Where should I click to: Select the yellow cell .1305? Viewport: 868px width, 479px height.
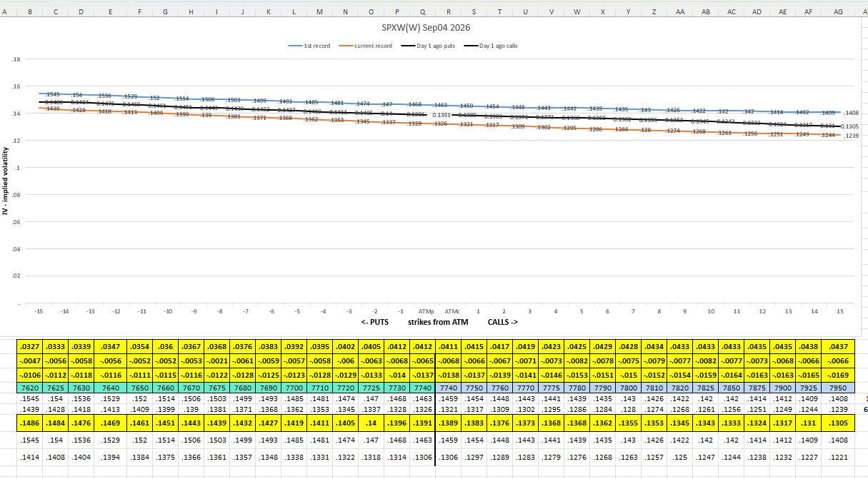pos(837,423)
